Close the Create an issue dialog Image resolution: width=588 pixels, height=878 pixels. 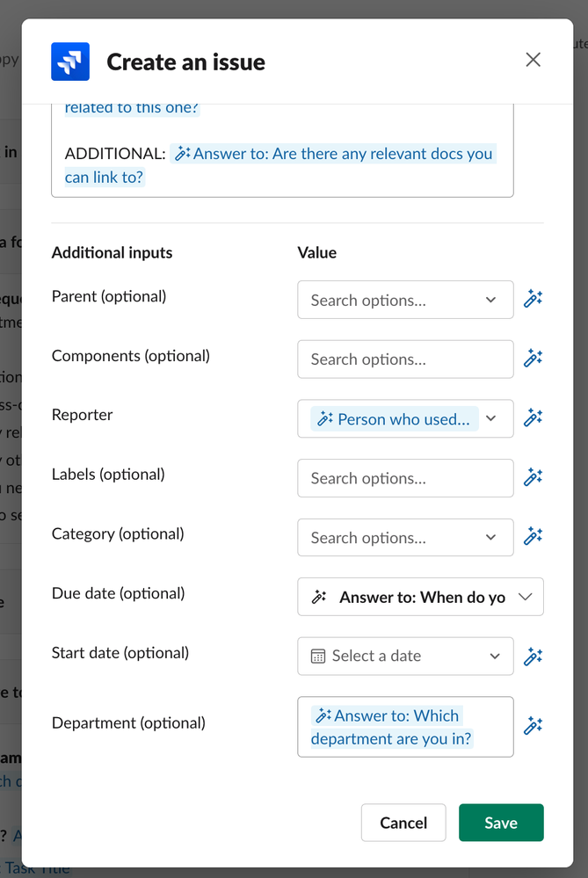(533, 60)
